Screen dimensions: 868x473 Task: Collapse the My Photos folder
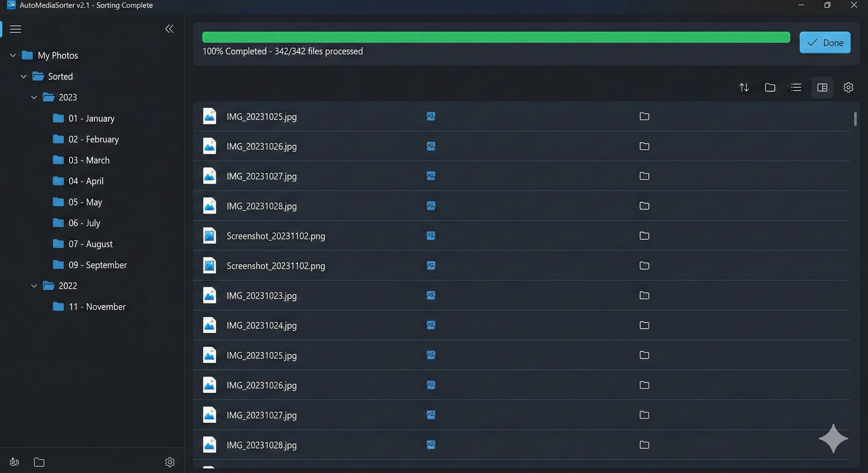point(12,55)
